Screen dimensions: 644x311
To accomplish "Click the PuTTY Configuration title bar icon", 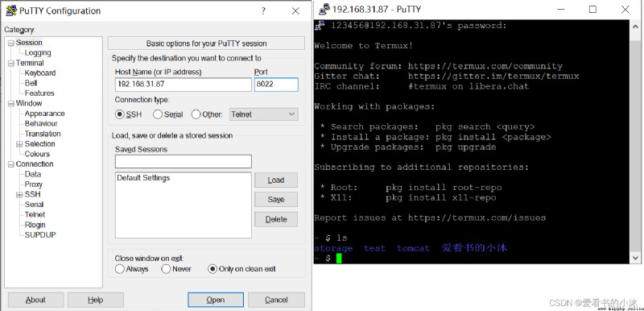I will point(11,10).
